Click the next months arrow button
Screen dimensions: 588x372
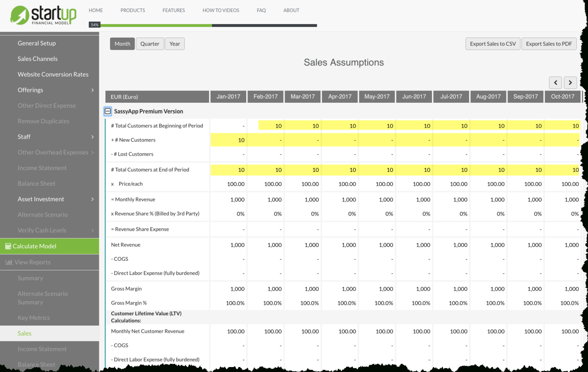click(x=570, y=82)
